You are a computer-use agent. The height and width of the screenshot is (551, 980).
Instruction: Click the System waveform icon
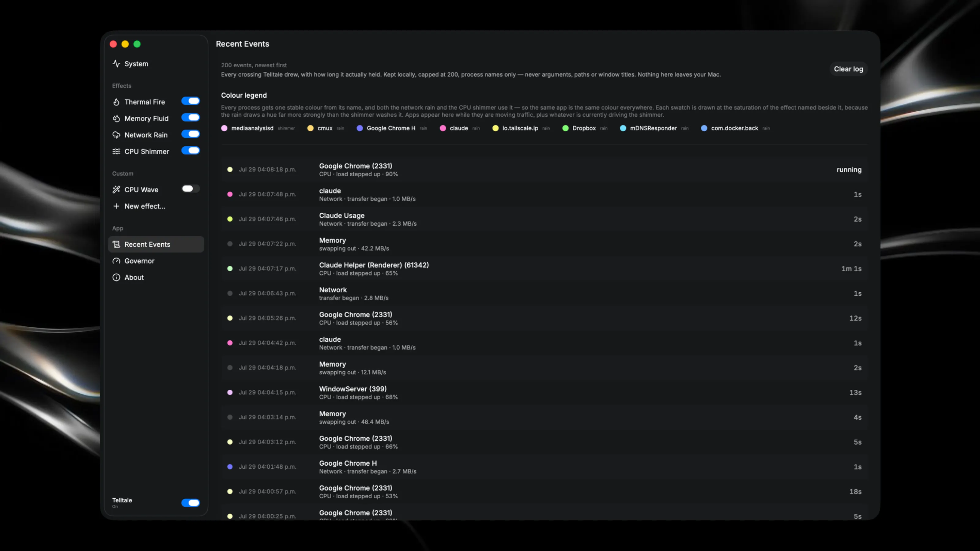click(116, 63)
